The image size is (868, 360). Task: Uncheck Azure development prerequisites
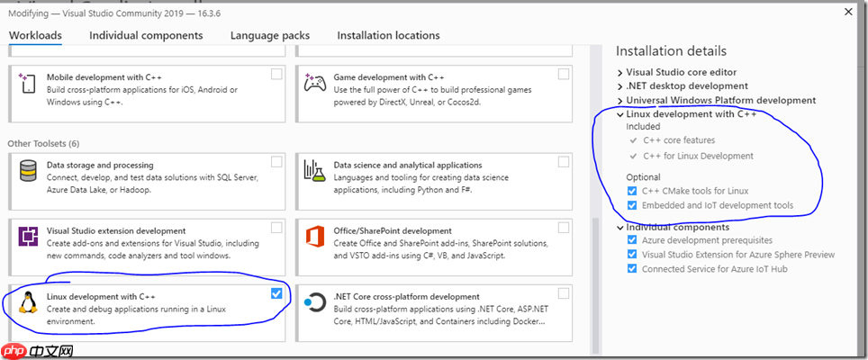pyautogui.click(x=631, y=240)
